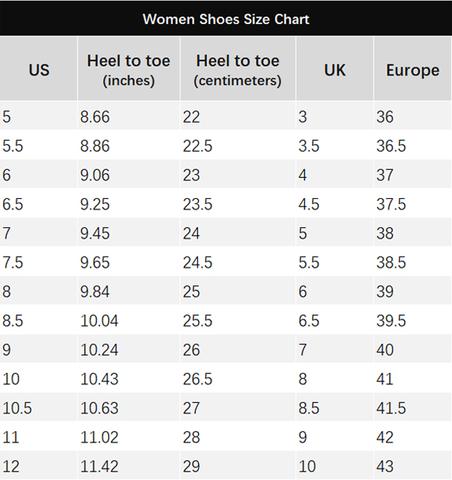Screen dimensions: 452x480
Task: Select the 9.06 inches cell
Action: pyautogui.click(x=129, y=174)
